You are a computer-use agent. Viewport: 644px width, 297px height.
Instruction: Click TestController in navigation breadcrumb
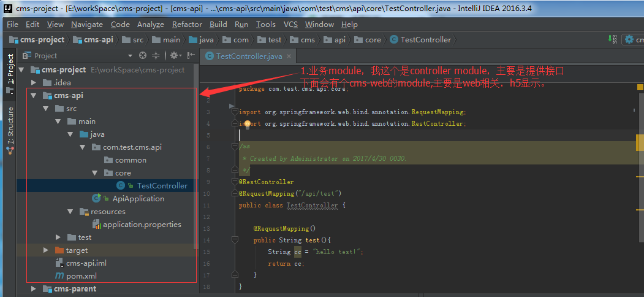[x=421, y=39]
